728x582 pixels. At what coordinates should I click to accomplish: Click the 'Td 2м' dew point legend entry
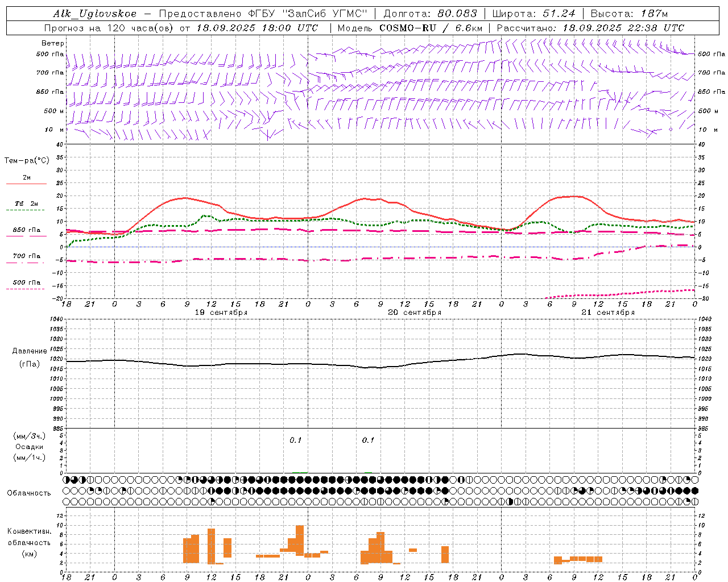tap(26, 203)
